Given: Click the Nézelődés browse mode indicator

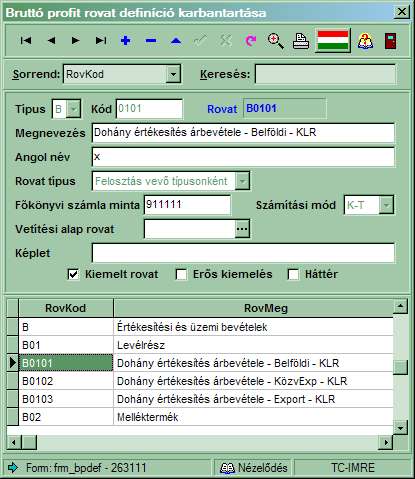Looking at the screenshot, I should pyautogui.click(x=254, y=468).
